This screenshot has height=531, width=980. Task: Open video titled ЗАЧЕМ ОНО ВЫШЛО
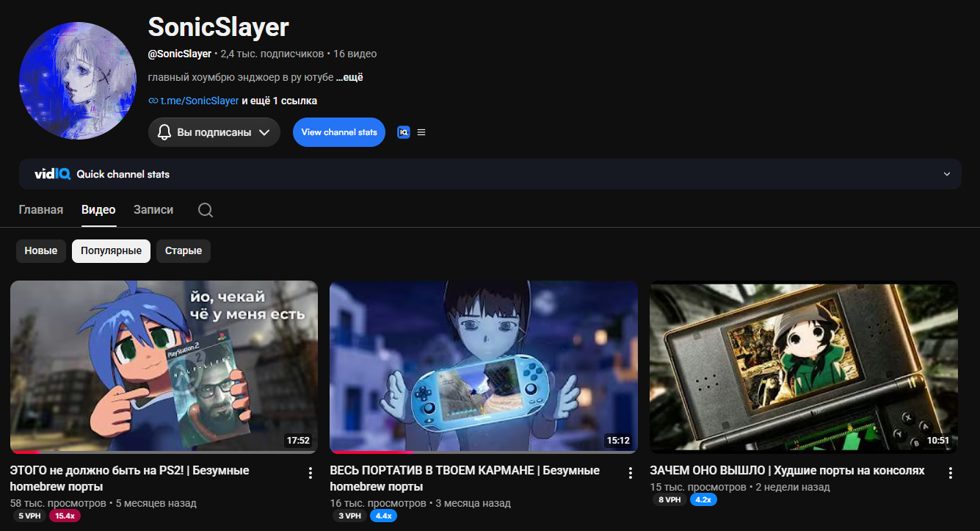pyautogui.click(x=787, y=470)
